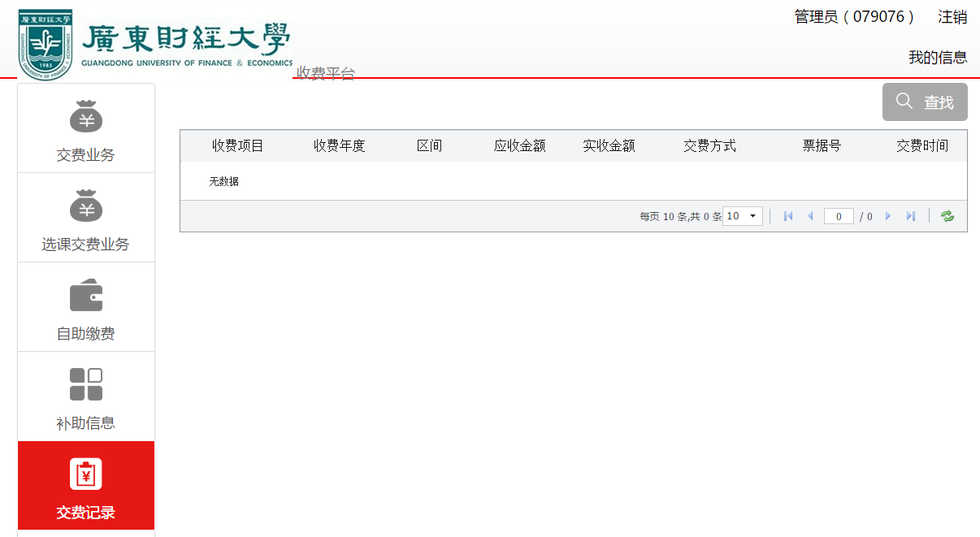
Task: Open 自助缴费 via its wallet icon
Action: pos(85,294)
